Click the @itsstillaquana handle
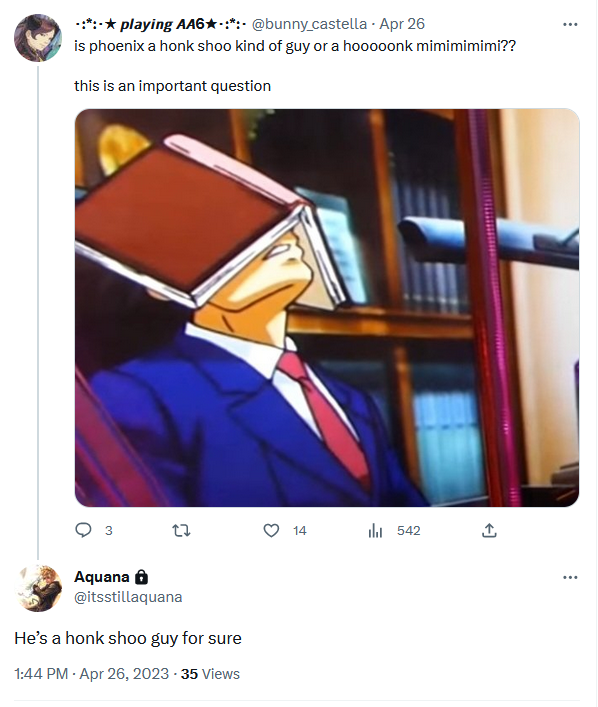The width and height of the screenshot is (598, 707). [x=128, y=597]
